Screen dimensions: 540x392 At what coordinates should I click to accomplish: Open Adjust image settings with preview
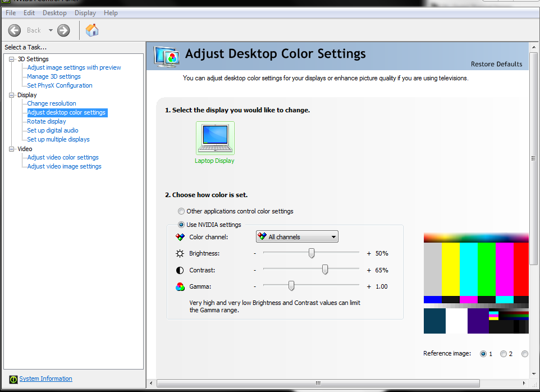coord(74,67)
